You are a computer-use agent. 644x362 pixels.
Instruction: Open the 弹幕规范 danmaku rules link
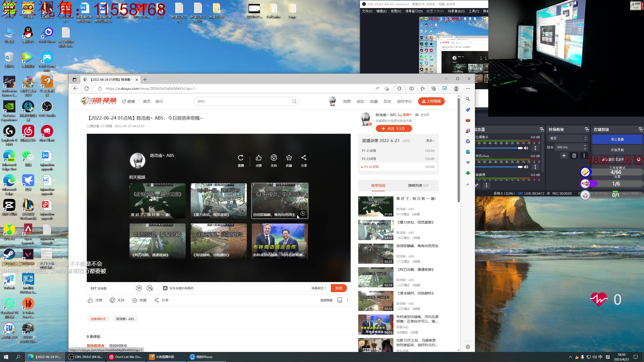pos(318,288)
